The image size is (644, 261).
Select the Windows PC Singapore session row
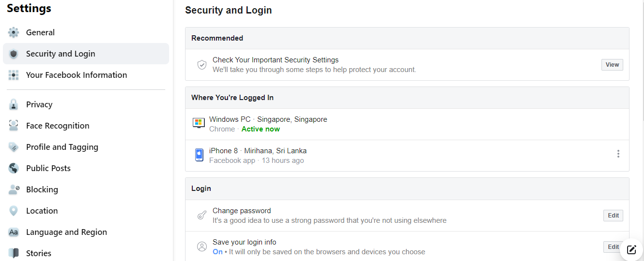pos(407,124)
